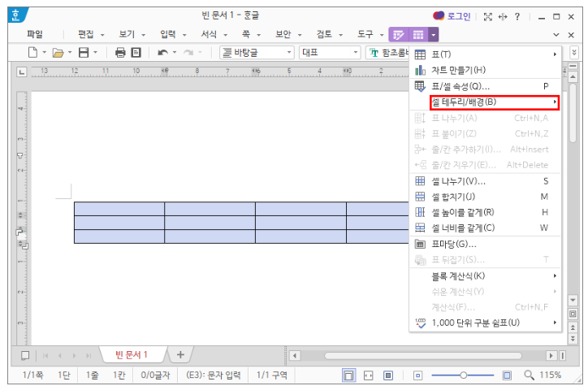Click the Open folder icon
Screen dimensions: 588x386
(58, 52)
